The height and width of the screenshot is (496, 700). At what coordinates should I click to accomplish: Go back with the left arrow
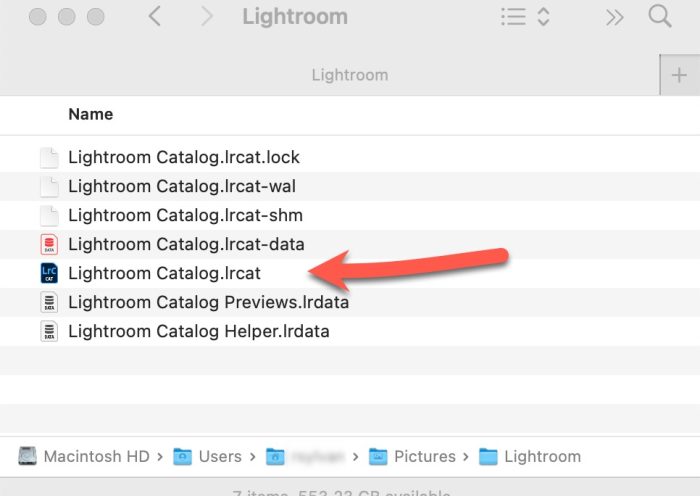(154, 17)
